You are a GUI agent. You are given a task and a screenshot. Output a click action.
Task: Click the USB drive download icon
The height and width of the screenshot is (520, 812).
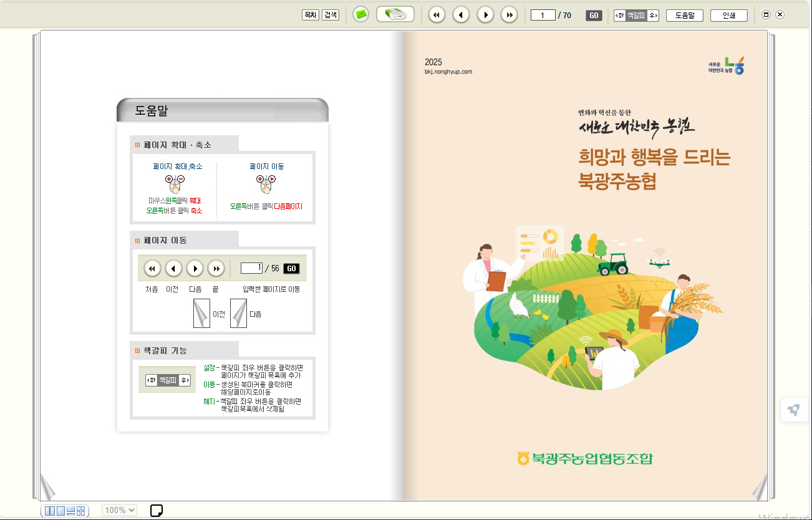[x=395, y=14]
